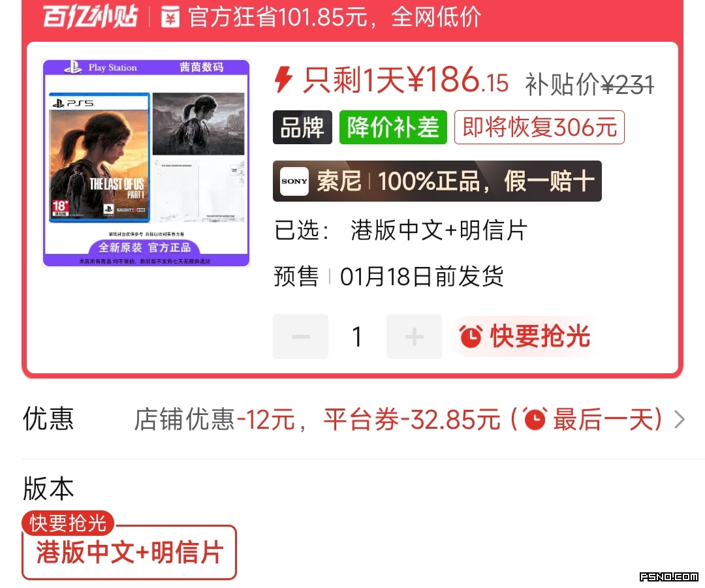
Task: Click the alarm clock icon beside 快要抢光
Action: [471, 336]
